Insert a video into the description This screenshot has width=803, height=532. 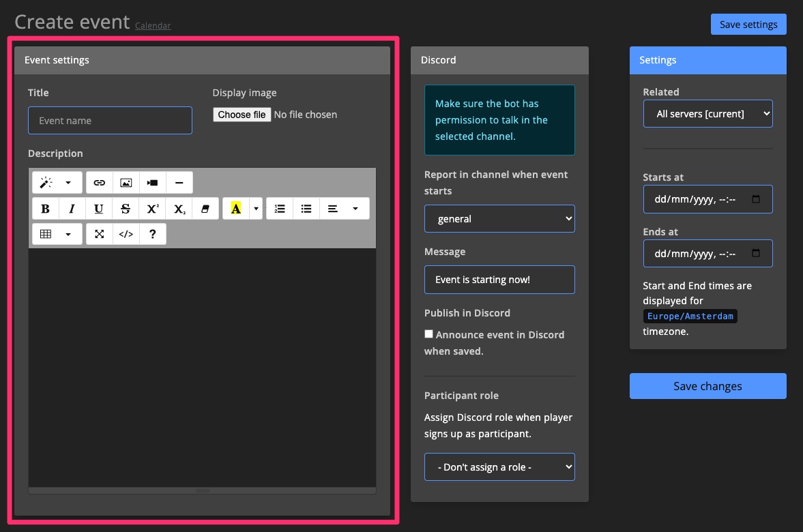point(151,182)
